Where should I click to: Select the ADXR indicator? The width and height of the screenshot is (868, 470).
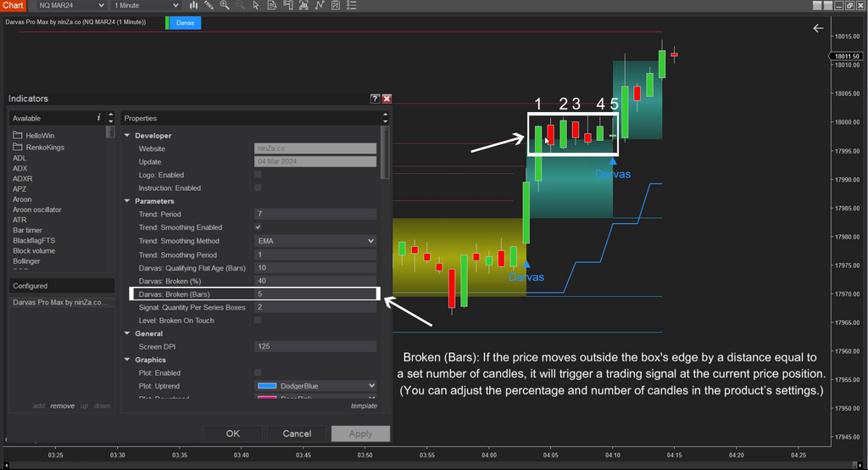coord(23,178)
